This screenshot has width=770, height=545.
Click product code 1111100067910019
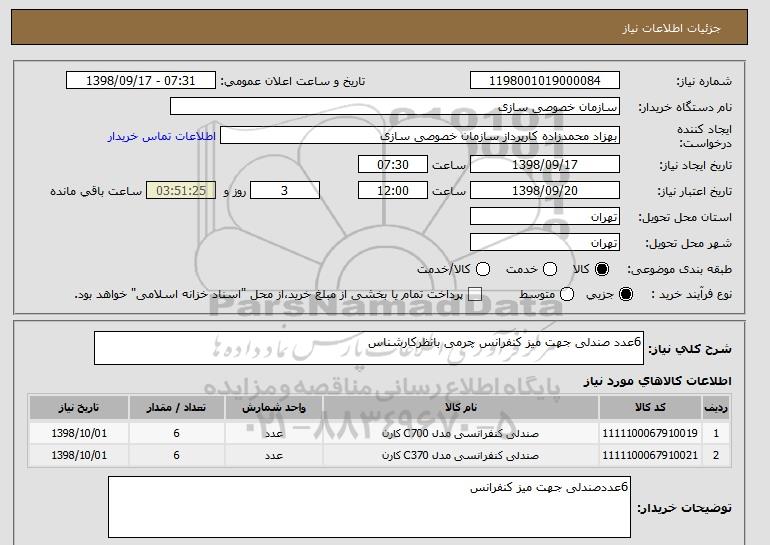click(650, 434)
